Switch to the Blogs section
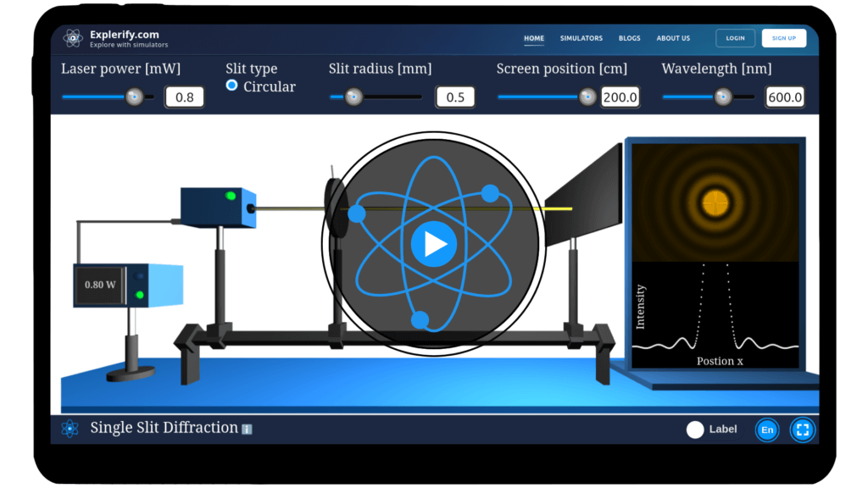 pyautogui.click(x=629, y=38)
